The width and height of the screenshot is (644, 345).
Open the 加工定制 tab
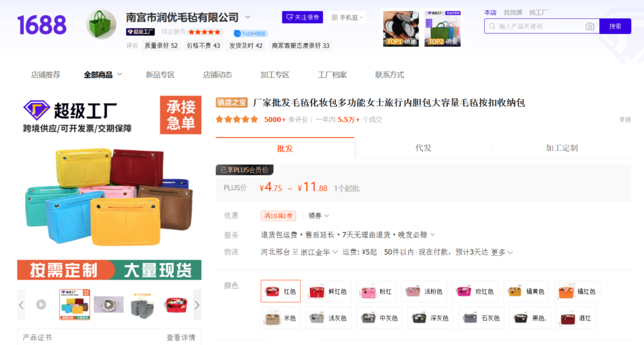562,148
